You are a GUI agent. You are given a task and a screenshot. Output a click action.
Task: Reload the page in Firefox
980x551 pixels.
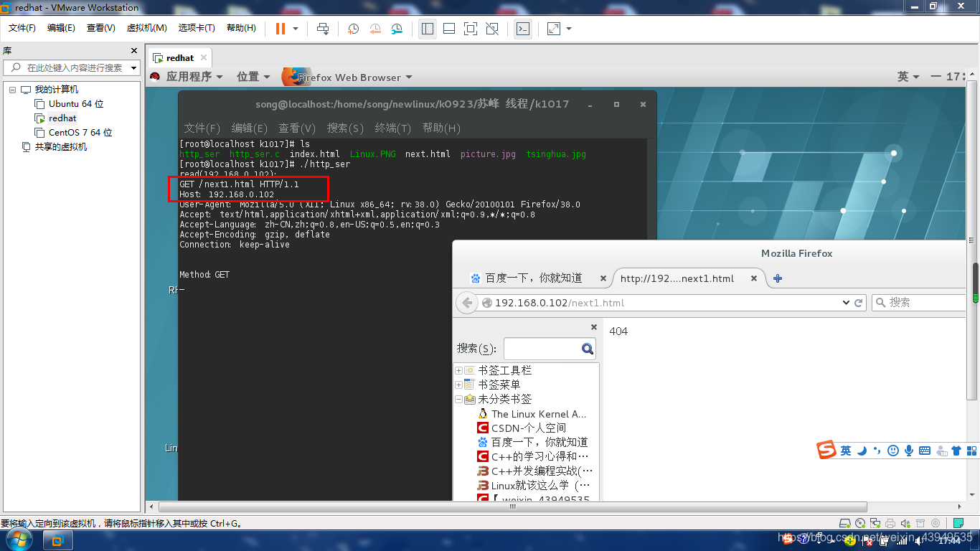click(858, 303)
